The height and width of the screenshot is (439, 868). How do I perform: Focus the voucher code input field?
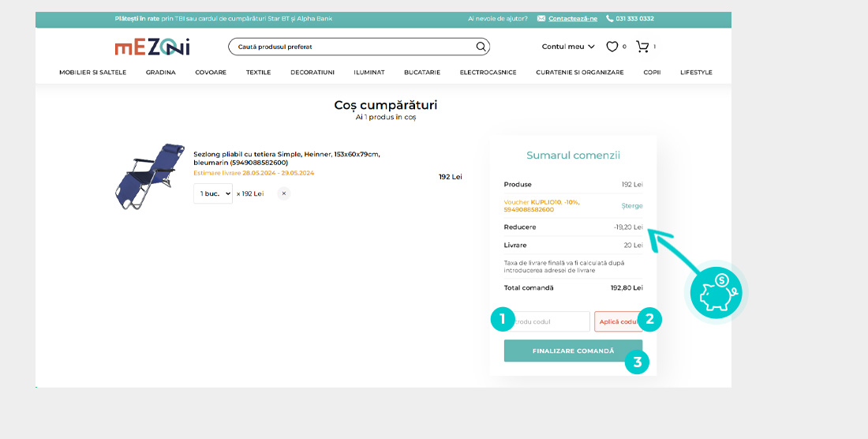tap(549, 321)
